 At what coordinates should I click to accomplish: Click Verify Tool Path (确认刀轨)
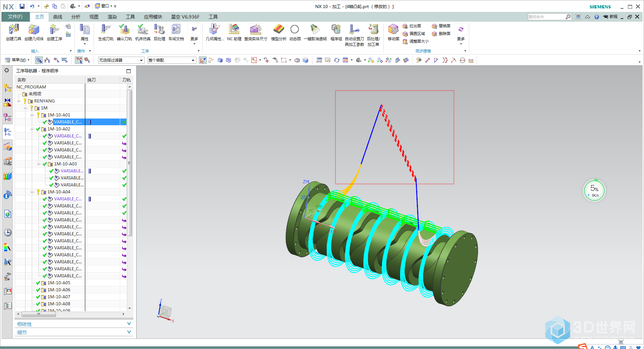pyautogui.click(x=124, y=32)
